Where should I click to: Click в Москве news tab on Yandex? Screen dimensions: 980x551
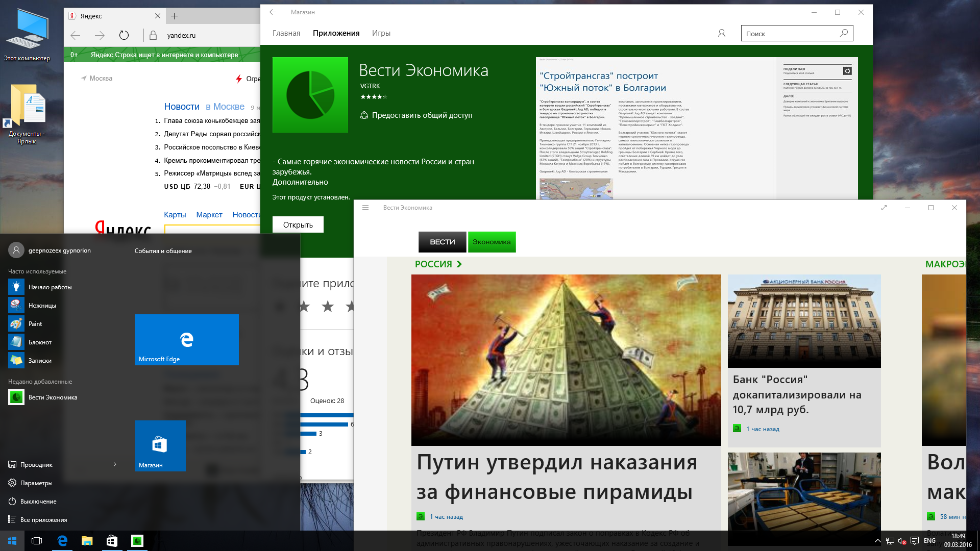pos(225,107)
